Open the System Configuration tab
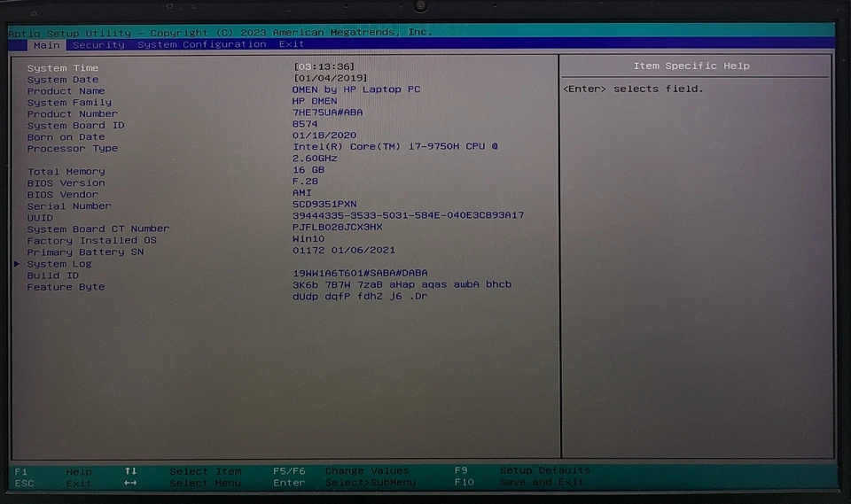The height and width of the screenshot is (504, 851). pos(202,44)
